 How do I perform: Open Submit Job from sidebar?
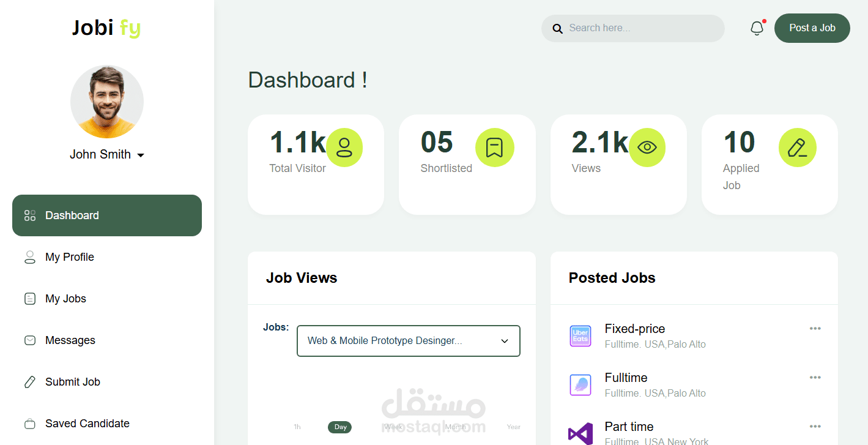point(72,381)
